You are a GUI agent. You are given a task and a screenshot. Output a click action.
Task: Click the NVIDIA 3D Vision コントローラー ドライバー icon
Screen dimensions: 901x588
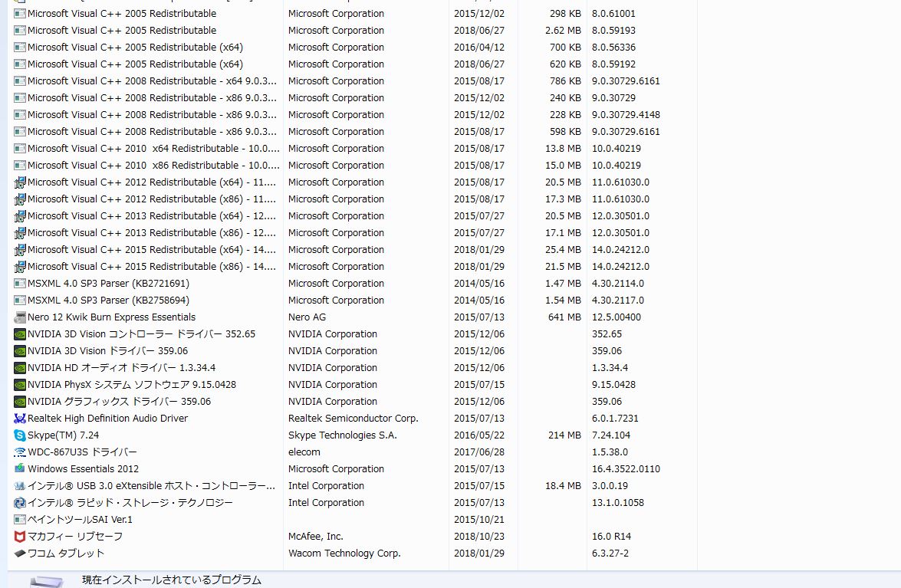tap(19, 334)
